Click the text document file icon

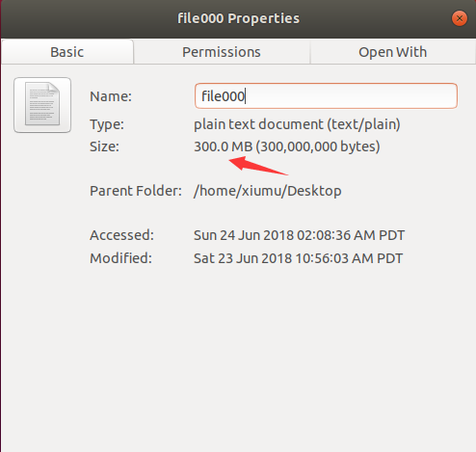[x=42, y=105]
